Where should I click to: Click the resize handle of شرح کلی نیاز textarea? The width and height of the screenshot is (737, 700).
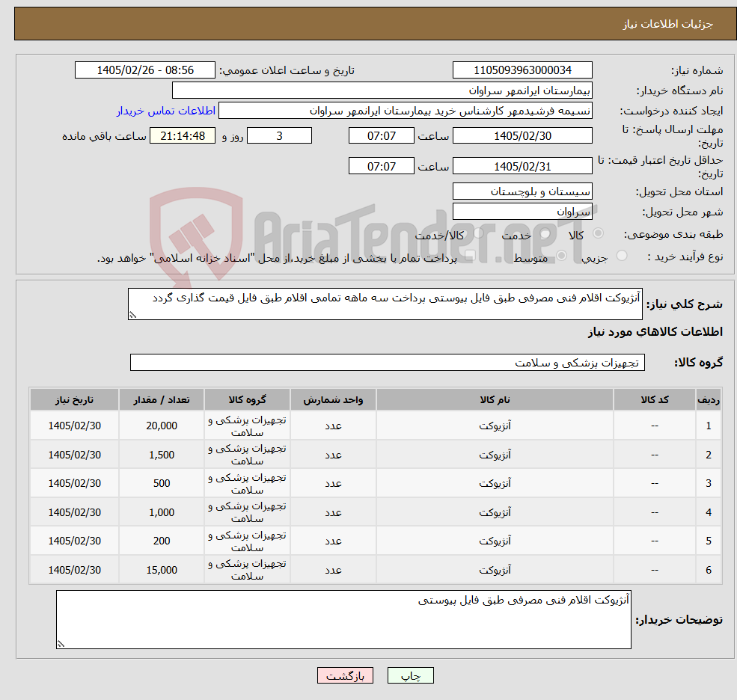132,316
